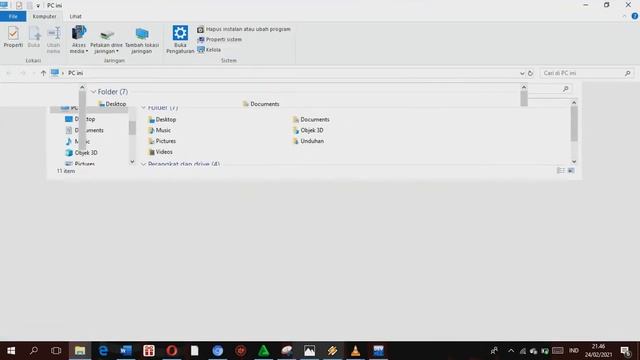Click the PC ini address bar computer icon
The image size is (640, 360).
[x=55, y=73]
